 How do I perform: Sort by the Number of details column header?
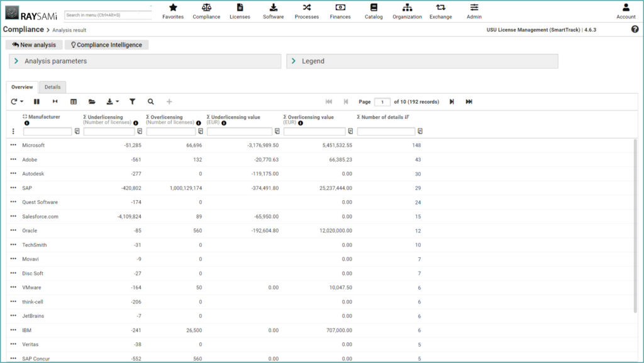(x=383, y=117)
